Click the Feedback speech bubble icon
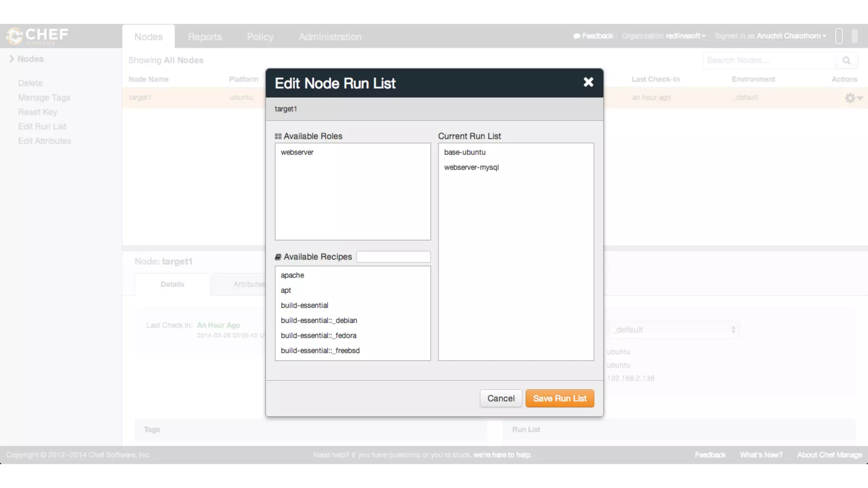The height and width of the screenshot is (488, 868). tap(576, 36)
